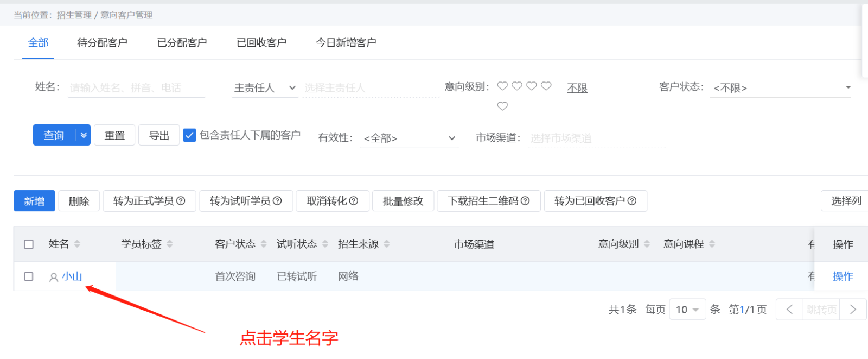Click the third intention level heart icon

point(532,86)
